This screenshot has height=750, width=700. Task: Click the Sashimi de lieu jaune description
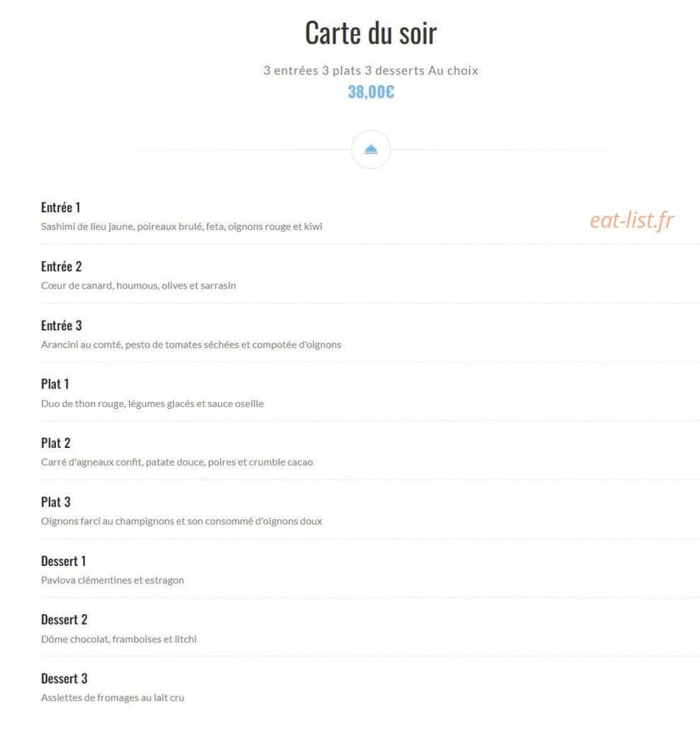click(x=182, y=226)
